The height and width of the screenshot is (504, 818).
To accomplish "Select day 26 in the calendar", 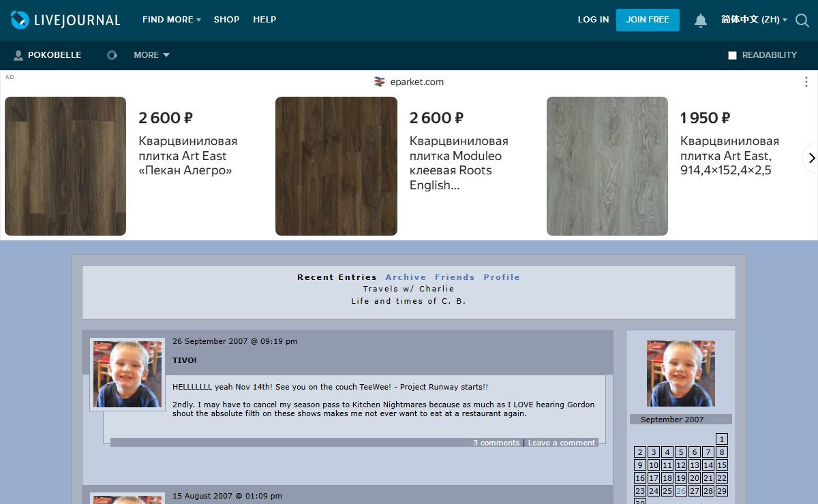I will pos(681,491).
